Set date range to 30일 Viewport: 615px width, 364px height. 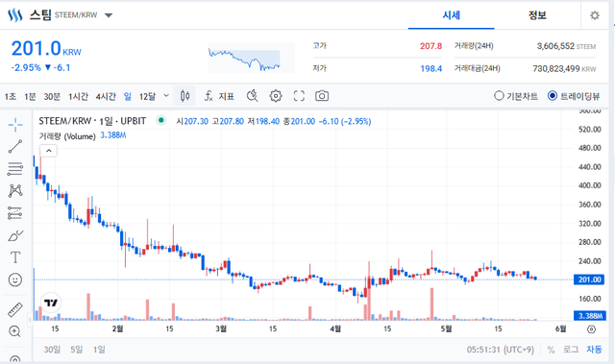point(52,349)
